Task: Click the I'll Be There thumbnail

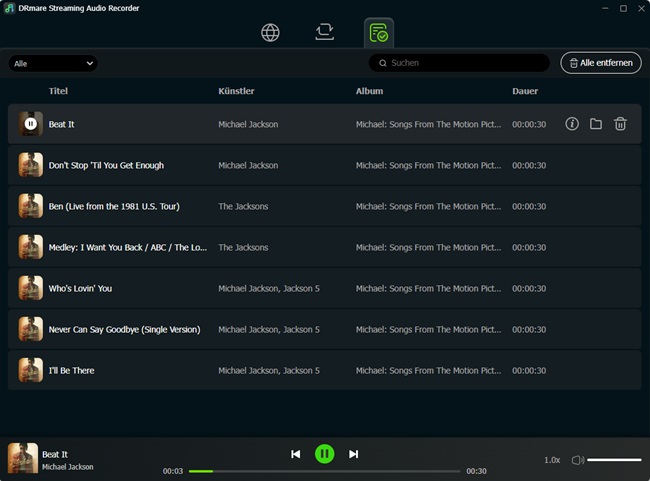Action: pyautogui.click(x=30, y=370)
